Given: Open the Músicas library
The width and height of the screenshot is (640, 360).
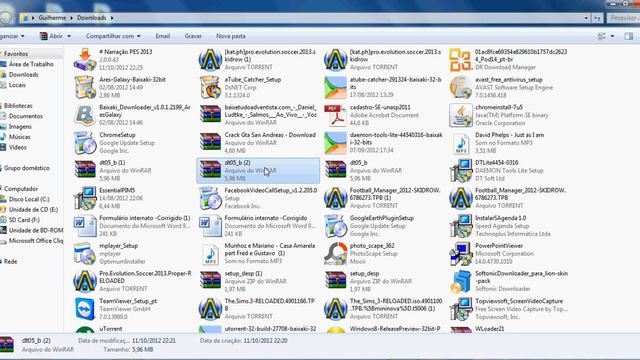Looking at the screenshot, I should [x=20, y=137].
